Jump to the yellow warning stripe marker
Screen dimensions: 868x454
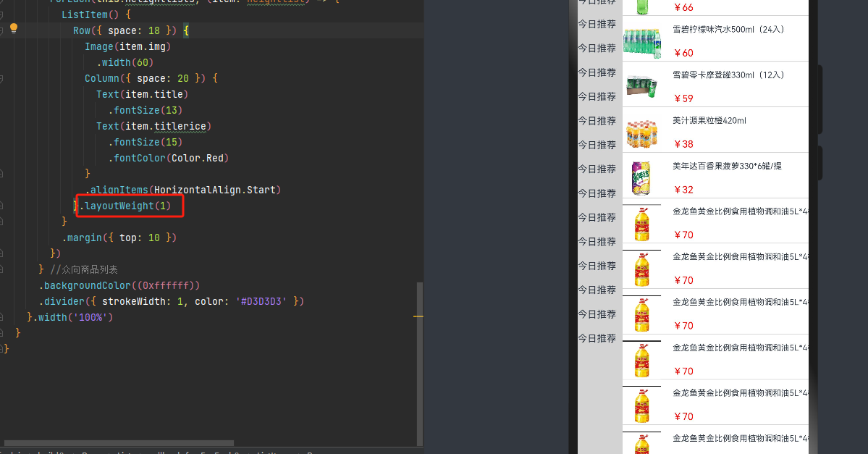coord(418,316)
